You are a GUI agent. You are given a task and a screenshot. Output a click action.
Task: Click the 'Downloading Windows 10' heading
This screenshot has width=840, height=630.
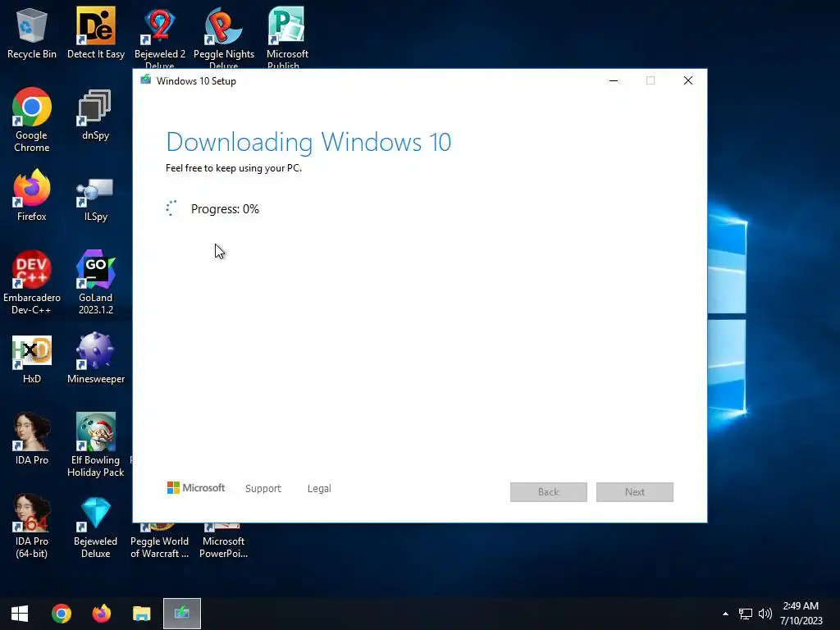tap(308, 142)
